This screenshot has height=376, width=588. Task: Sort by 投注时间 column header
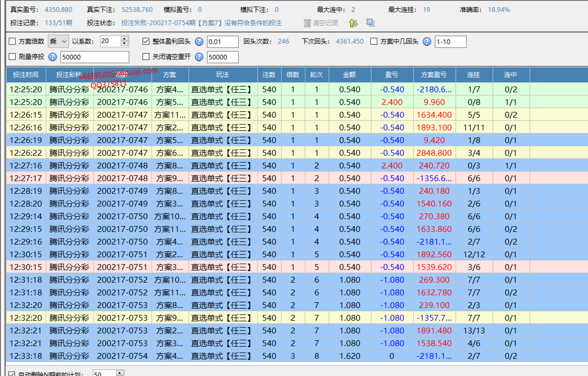click(26, 75)
